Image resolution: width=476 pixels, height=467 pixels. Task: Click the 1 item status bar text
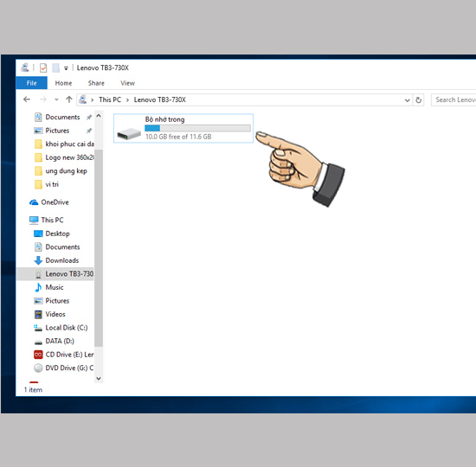click(x=33, y=390)
